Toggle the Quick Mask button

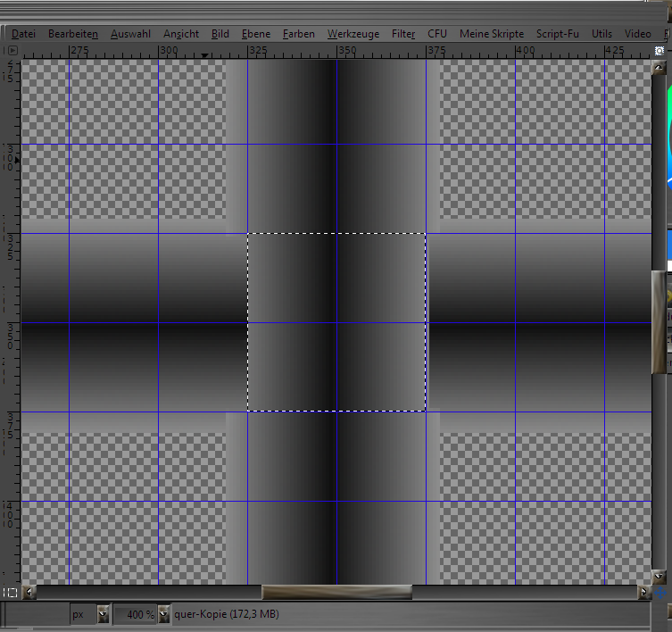click(11, 592)
